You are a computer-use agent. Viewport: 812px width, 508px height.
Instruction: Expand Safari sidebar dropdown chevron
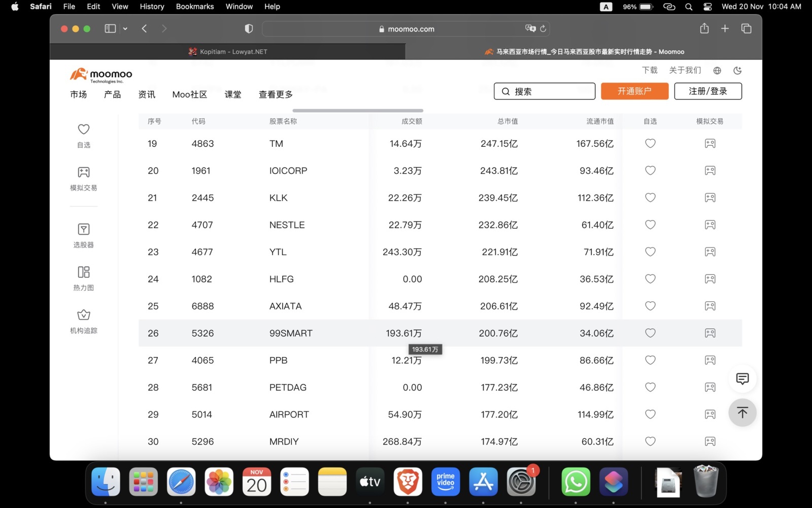point(125,29)
